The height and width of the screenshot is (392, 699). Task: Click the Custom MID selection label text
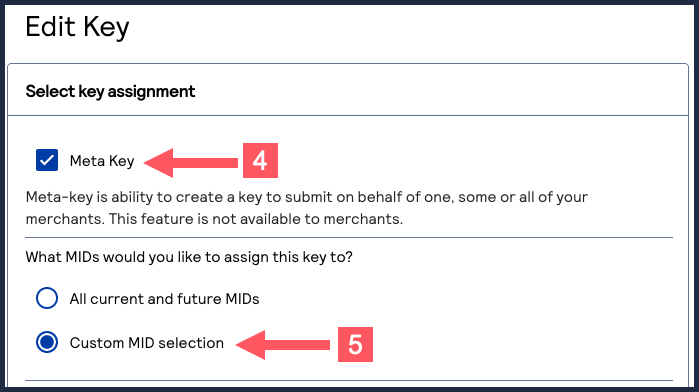point(147,343)
